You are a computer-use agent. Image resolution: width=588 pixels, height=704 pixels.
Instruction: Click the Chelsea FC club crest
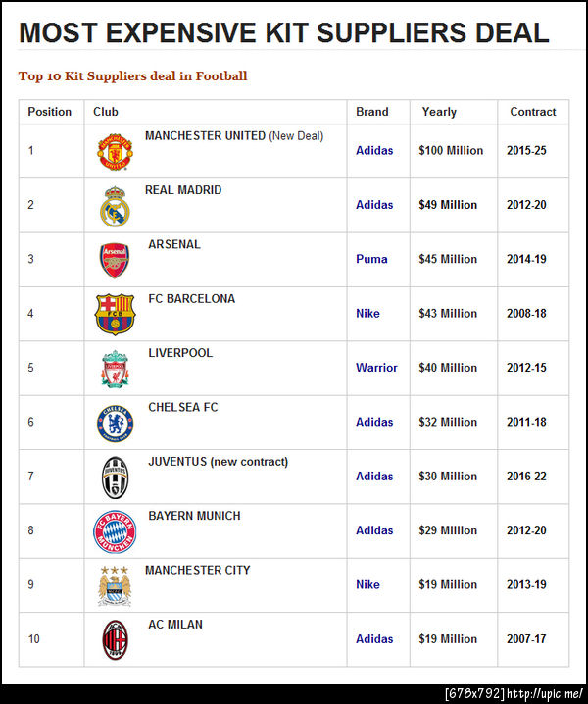(115, 423)
